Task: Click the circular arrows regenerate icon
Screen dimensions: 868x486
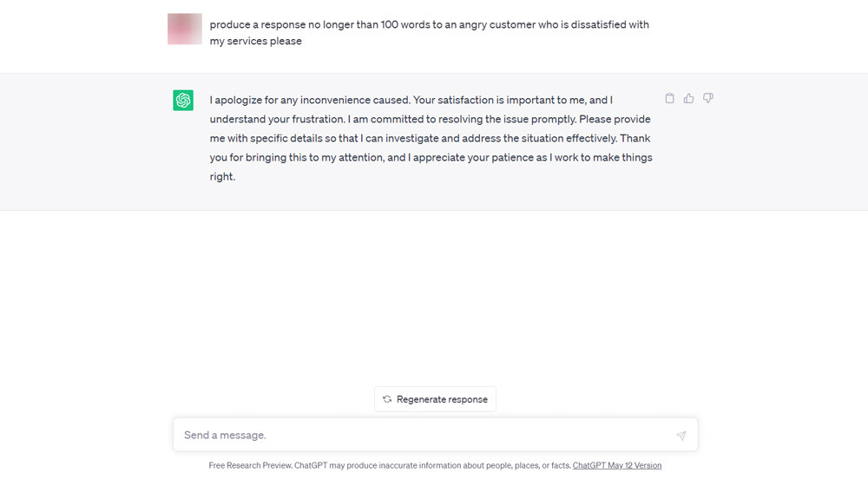Action: coord(387,399)
